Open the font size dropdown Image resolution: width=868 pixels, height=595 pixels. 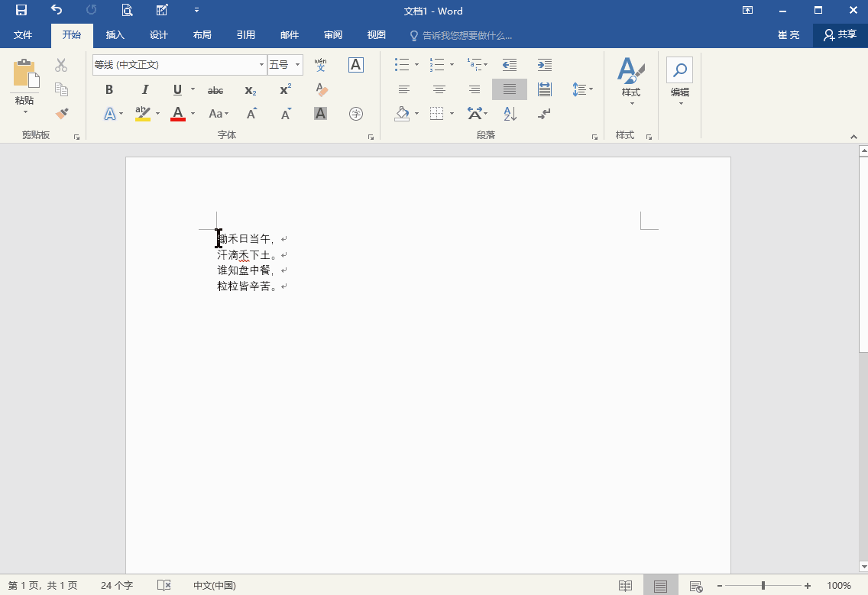(297, 65)
